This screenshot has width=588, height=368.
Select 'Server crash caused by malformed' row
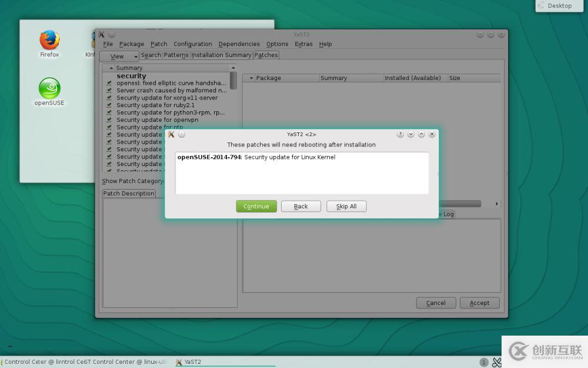click(171, 91)
